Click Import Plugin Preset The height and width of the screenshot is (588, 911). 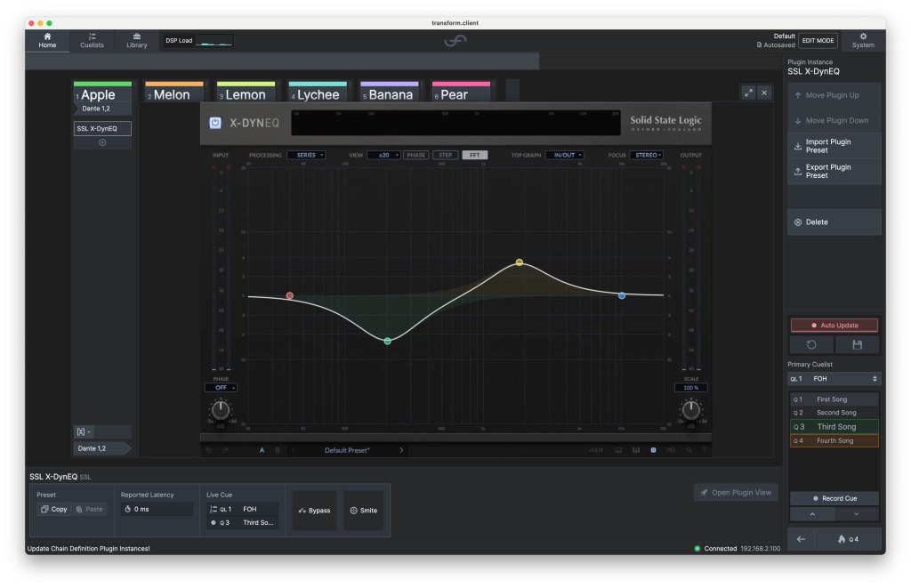point(834,146)
